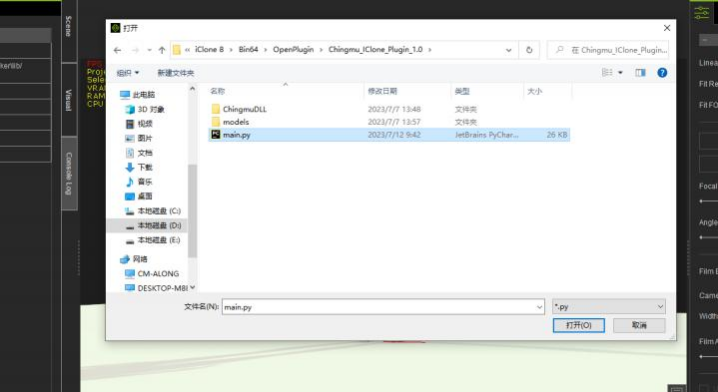Click the 新建文件夹 new folder button
Image resolution: width=718 pixels, height=392 pixels.
coord(175,73)
